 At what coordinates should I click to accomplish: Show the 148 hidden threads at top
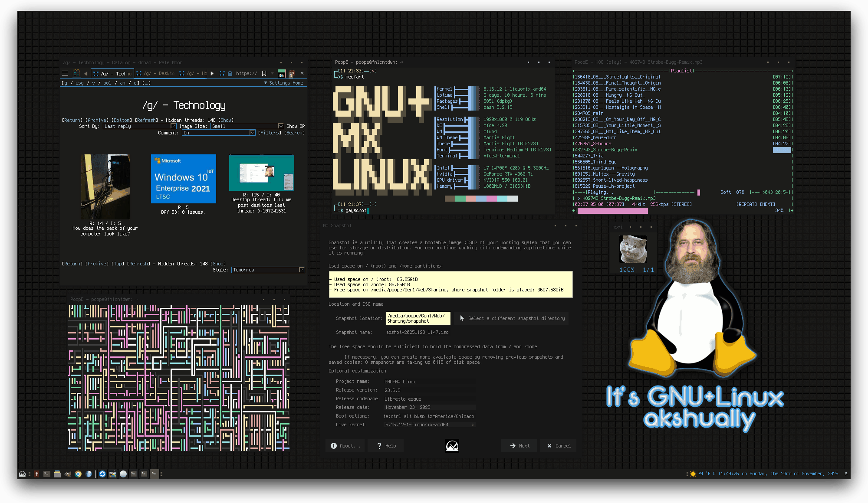pyautogui.click(x=226, y=120)
